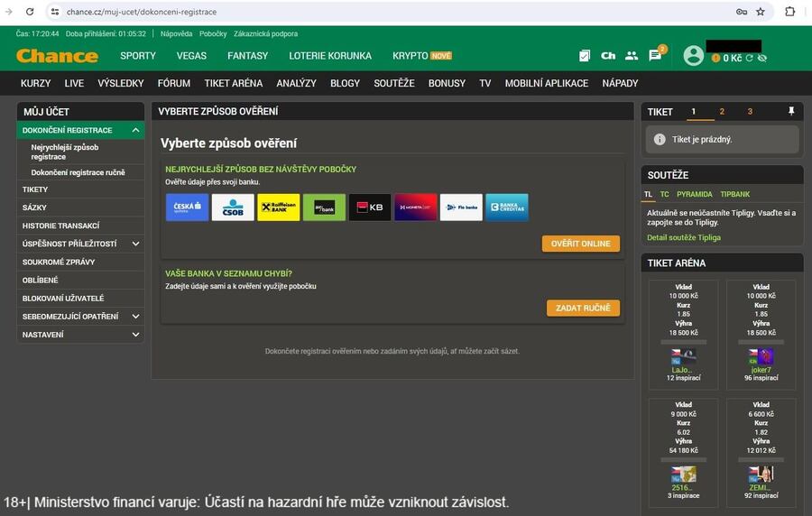Open the tickets checklist icon in header
Screen dimensions: 812x516
[584, 55]
